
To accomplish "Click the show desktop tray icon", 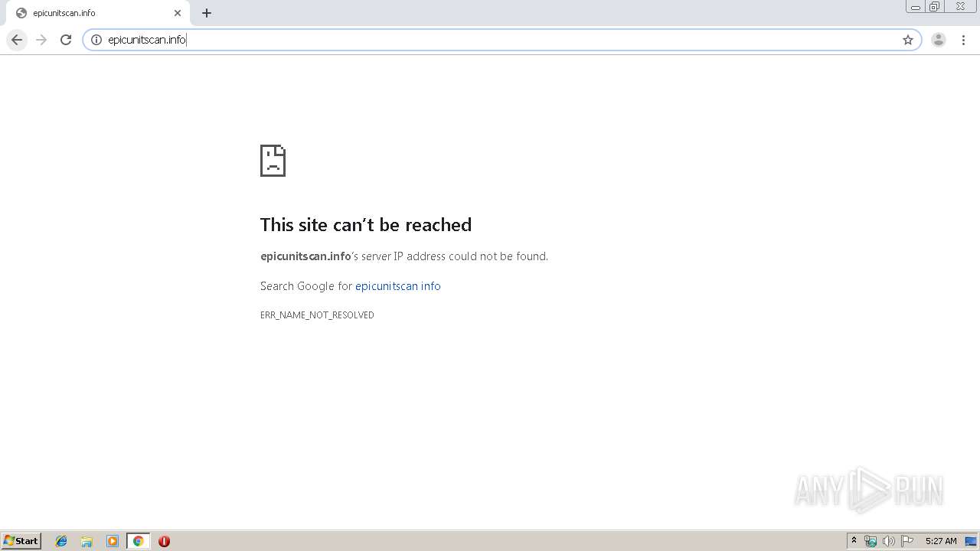I will tap(971, 541).
